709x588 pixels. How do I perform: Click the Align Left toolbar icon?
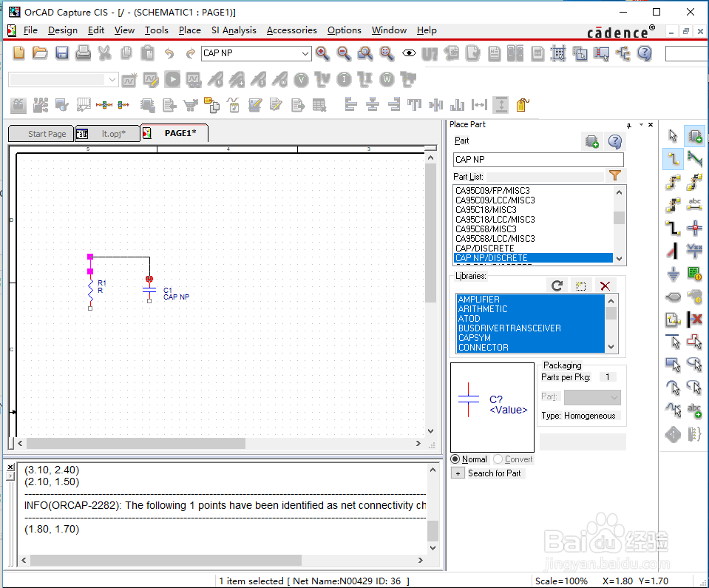pos(350,105)
